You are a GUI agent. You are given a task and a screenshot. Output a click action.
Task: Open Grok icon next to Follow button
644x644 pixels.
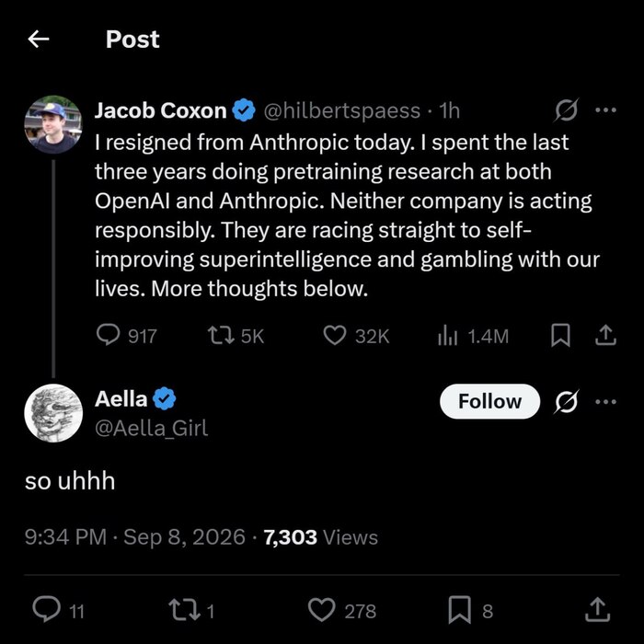[567, 401]
